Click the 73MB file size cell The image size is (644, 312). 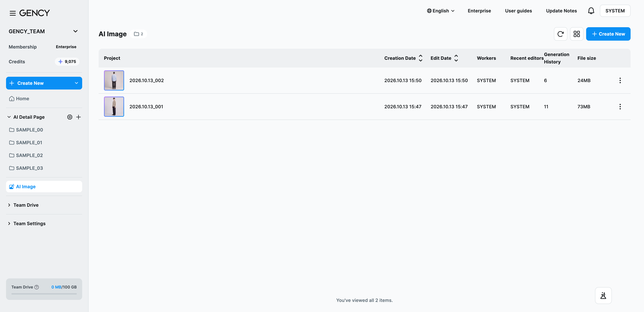[x=583, y=107]
